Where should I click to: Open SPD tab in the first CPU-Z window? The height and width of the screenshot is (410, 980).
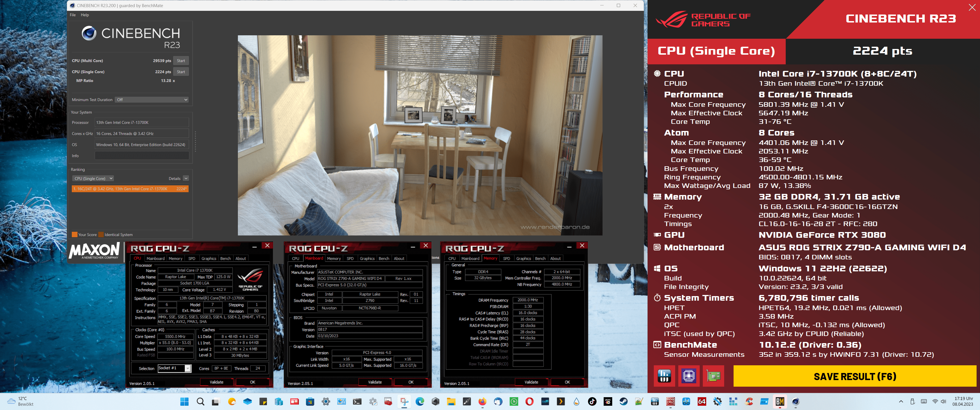point(192,258)
